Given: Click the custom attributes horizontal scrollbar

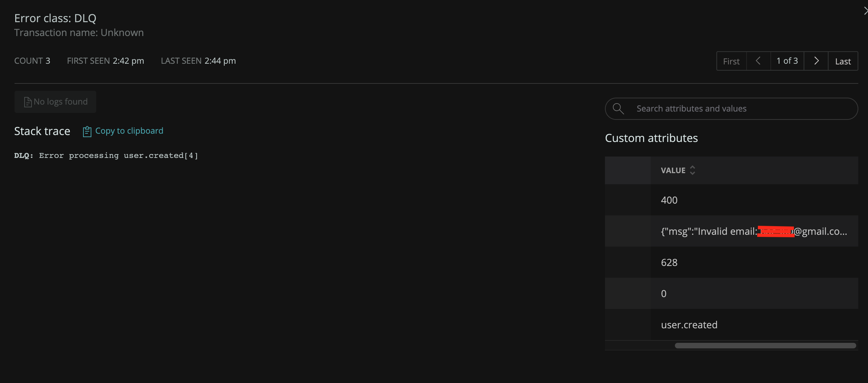Looking at the screenshot, I should 765,346.
